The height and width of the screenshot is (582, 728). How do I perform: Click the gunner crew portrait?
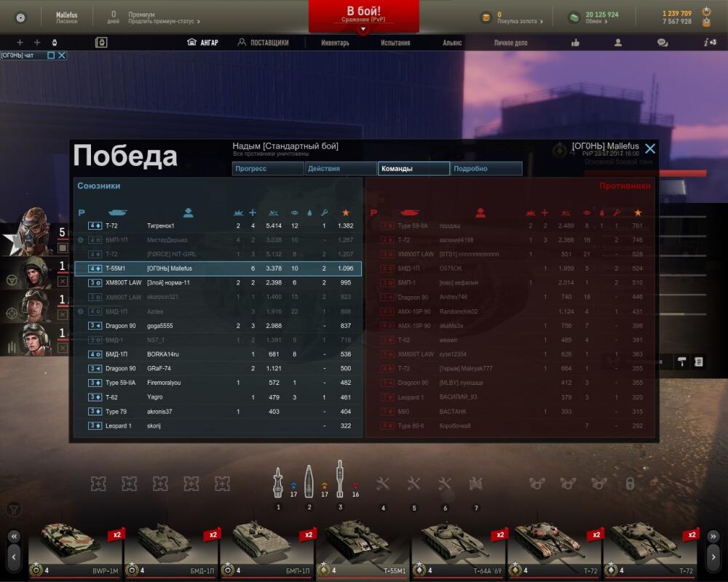(36, 306)
